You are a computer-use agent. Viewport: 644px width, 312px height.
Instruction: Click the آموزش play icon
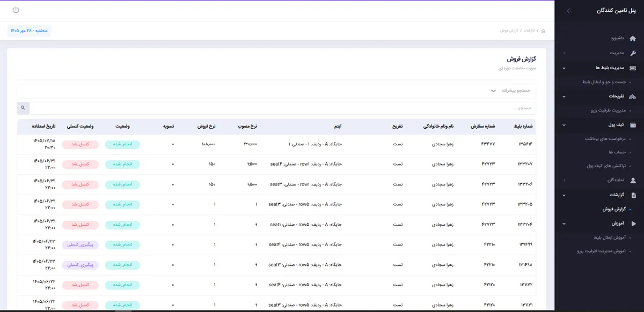click(633, 224)
